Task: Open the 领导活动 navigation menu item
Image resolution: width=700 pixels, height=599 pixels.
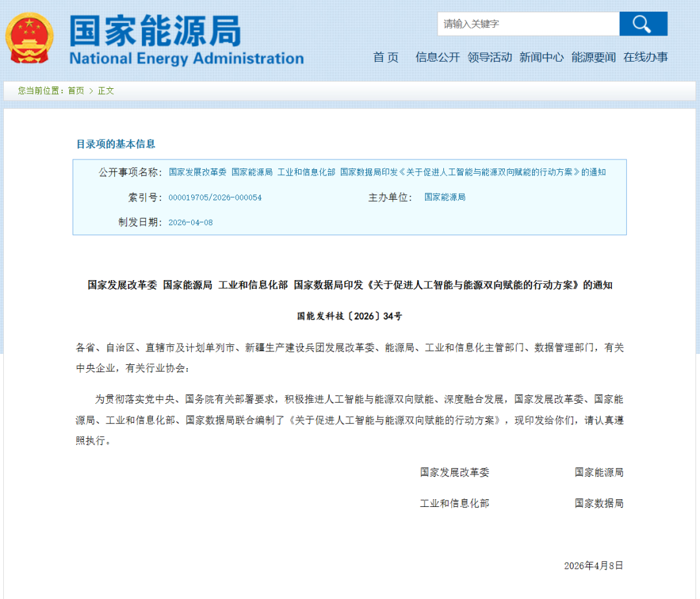Action: (x=490, y=57)
